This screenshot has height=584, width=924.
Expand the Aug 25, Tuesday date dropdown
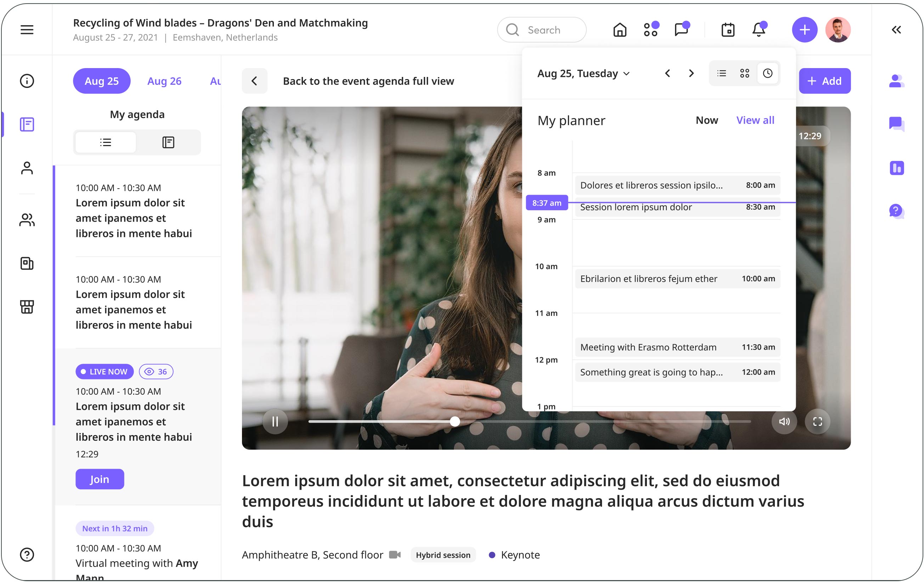click(583, 73)
